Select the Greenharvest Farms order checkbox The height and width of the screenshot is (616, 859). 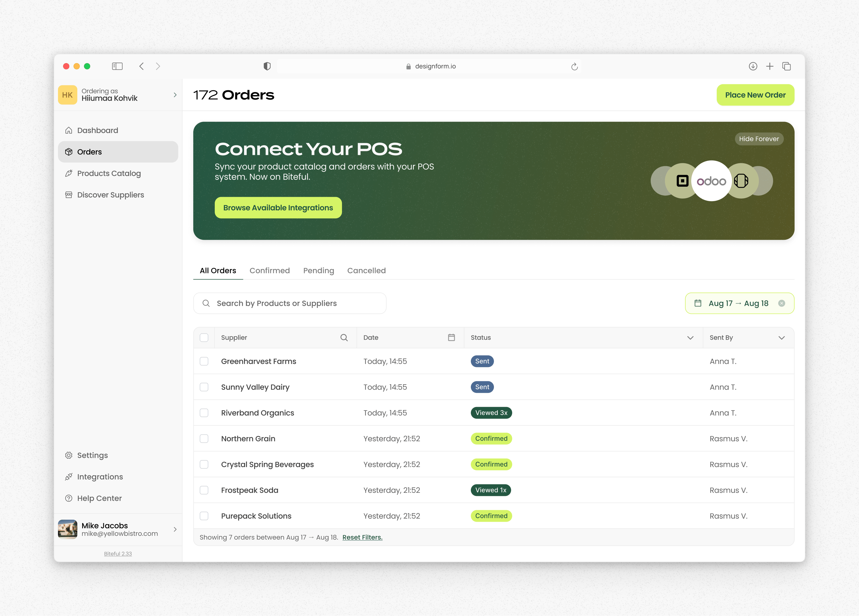click(x=204, y=361)
